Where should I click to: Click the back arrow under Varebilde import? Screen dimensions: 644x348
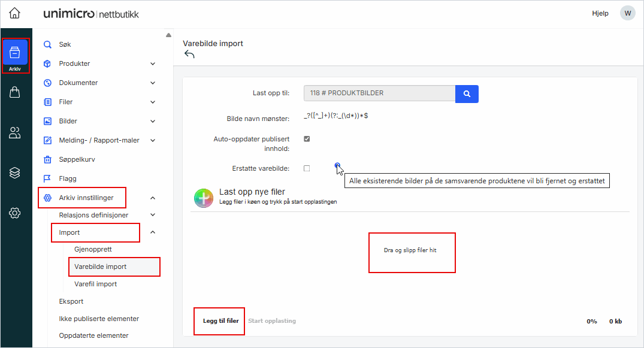tap(189, 55)
